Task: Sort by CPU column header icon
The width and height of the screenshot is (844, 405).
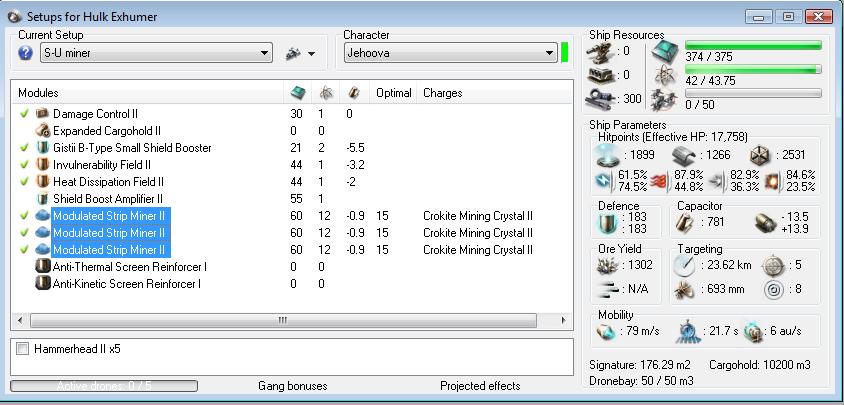Action: tap(297, 93)
